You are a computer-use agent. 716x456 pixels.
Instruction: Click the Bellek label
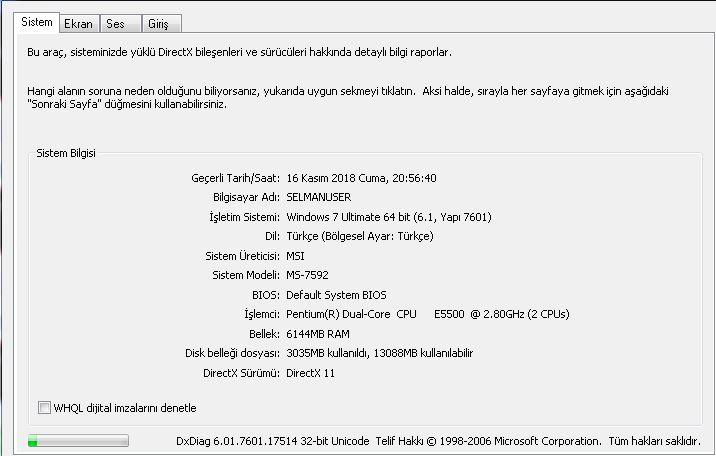264,334
